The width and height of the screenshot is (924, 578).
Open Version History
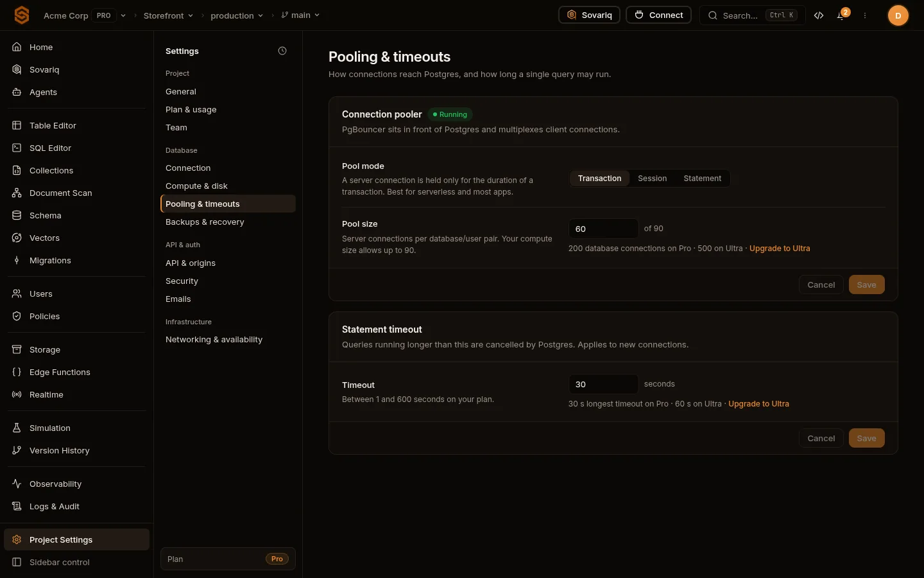pyautogui.click(x=77, y=450)
